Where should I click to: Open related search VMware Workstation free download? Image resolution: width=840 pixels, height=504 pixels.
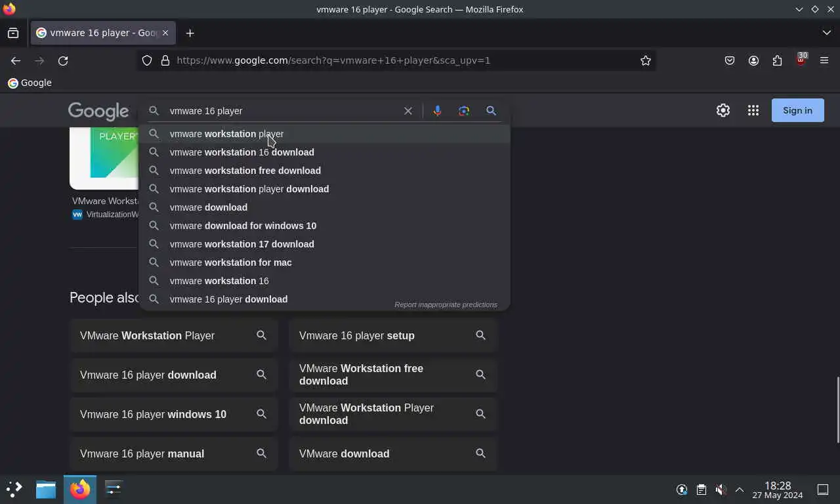click(393, 375)
